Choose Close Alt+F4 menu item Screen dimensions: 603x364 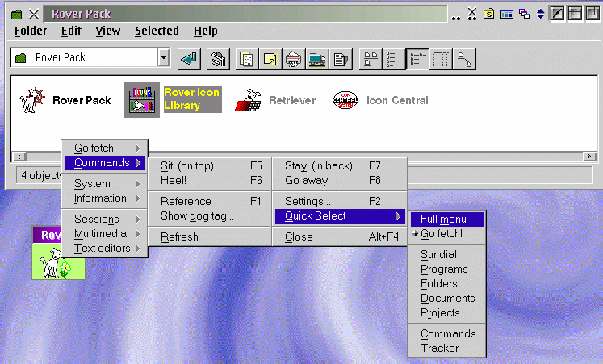click(340, 236)
